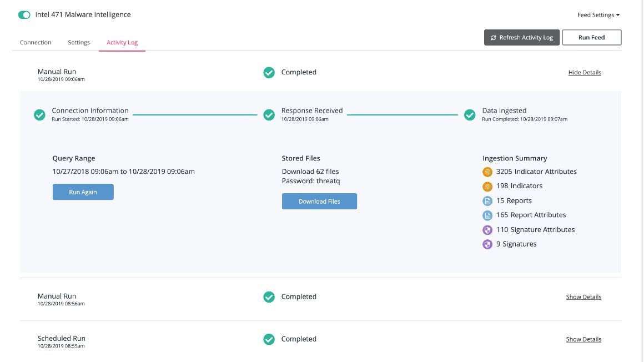The width and height of the screenshot is (644, 362).
Task: Show Details for the 08:56am Manual Run
Action: point(583,297)
